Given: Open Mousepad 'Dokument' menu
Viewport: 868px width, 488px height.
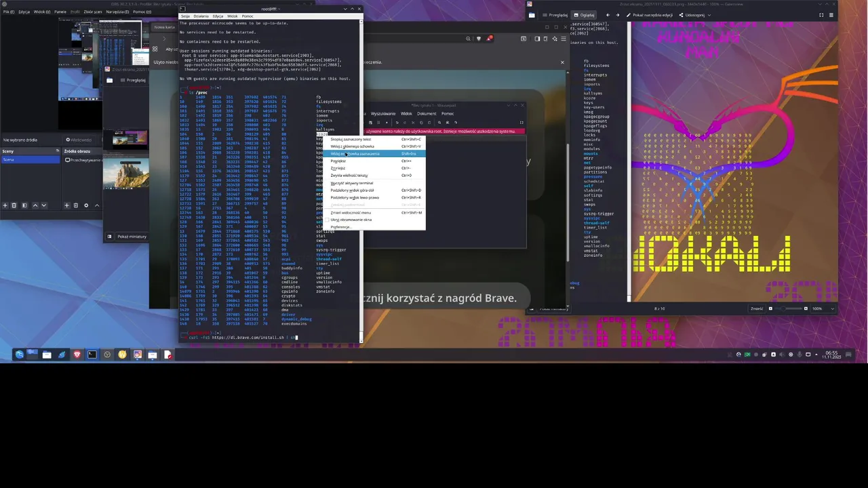Looking at the screenshot, I should tap(427, 114).
